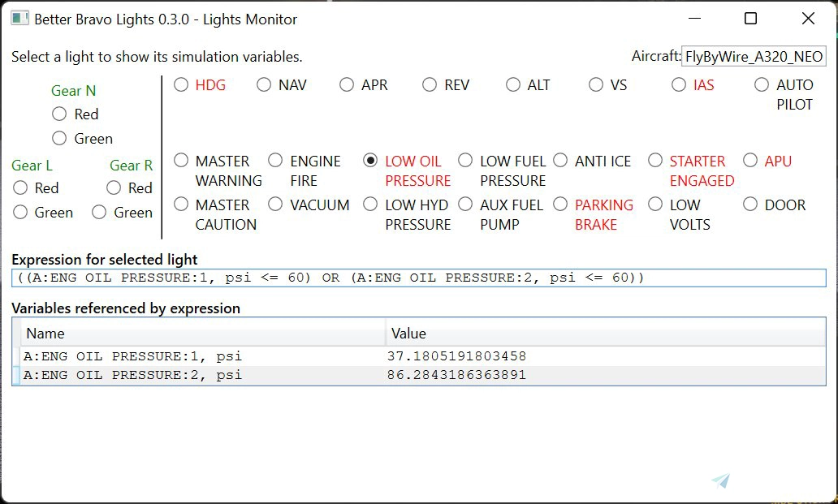The height and width of the screenshot is (504, 838).
Task: Click value 86.2843186363891
Action: pos(457,375)
